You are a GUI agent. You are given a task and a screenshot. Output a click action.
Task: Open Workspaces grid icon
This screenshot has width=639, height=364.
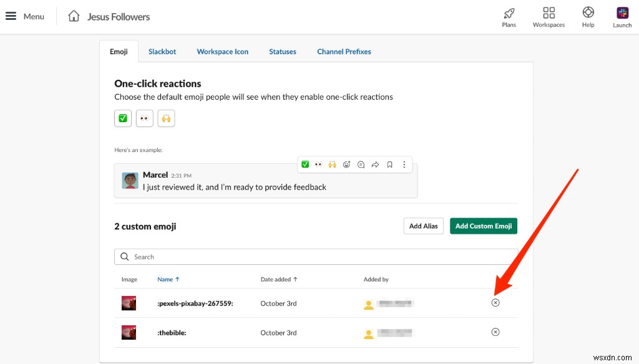pos(549,13)
